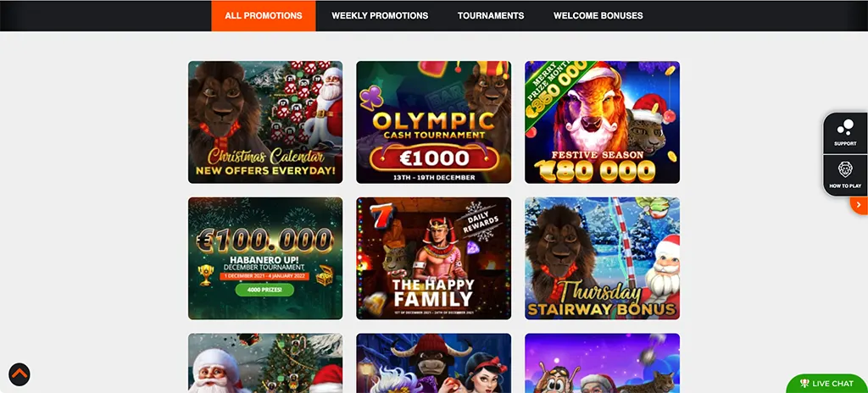This screenshot has width=868, height=393.
Task: Open the Welcome Bonuses tab
Action: pos(598,15)
